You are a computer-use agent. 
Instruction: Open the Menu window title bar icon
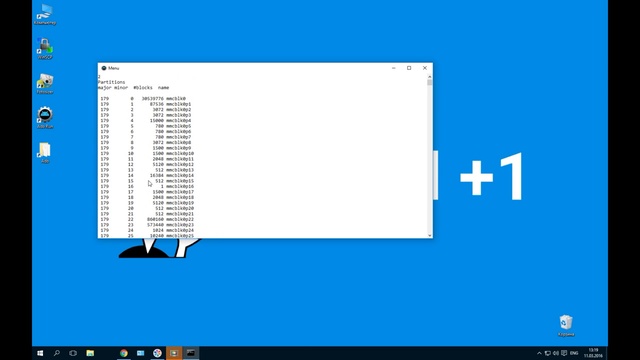coord(104,68)
